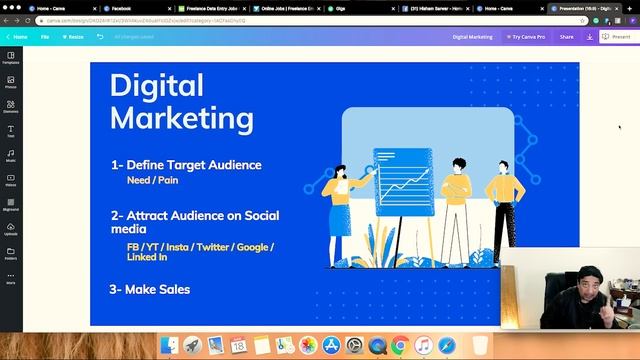Click Try Canva Pro button
This screenshot has height=360, width=640.
[x=526, y=37]
